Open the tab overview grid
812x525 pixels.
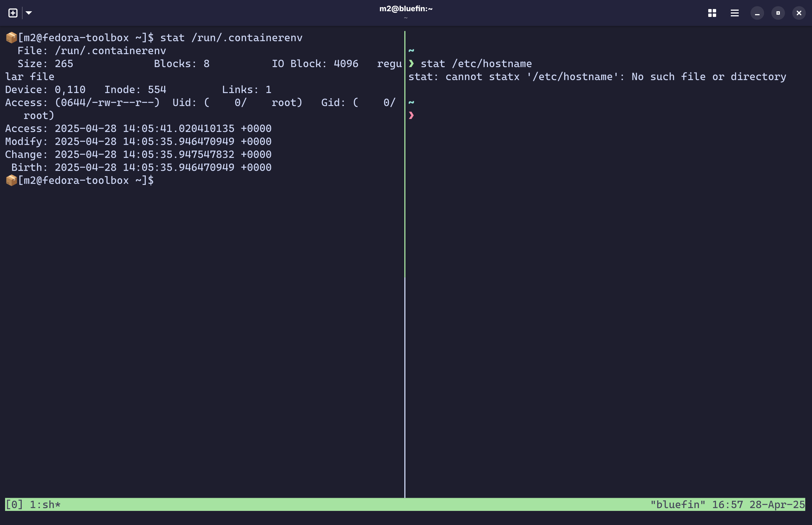pos(712,13)
